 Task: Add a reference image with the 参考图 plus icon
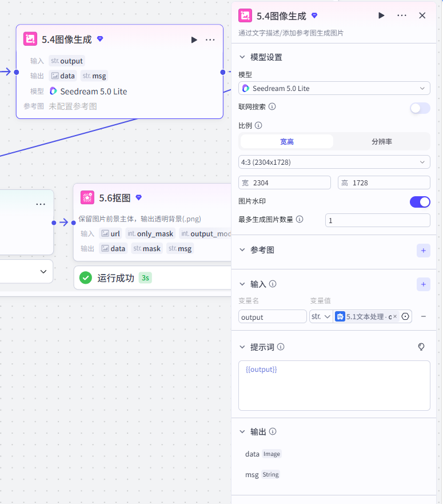[424, 251]
